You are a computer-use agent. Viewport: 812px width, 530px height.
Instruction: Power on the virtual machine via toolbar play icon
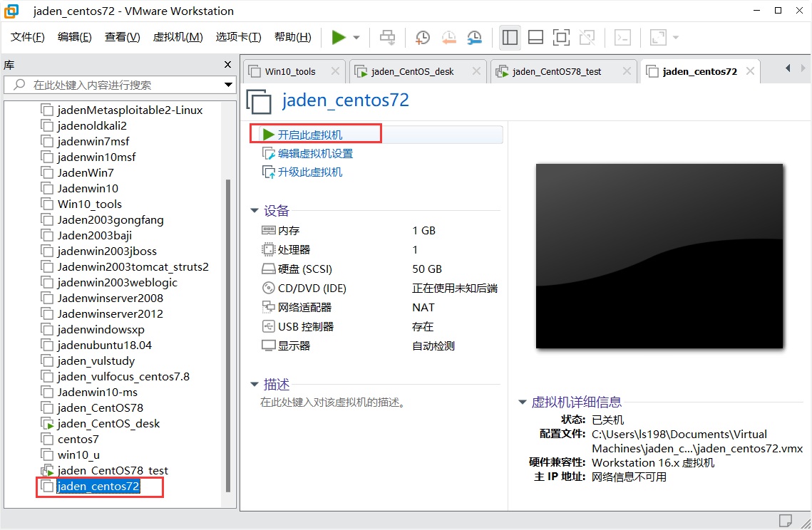tap(338, 37)
